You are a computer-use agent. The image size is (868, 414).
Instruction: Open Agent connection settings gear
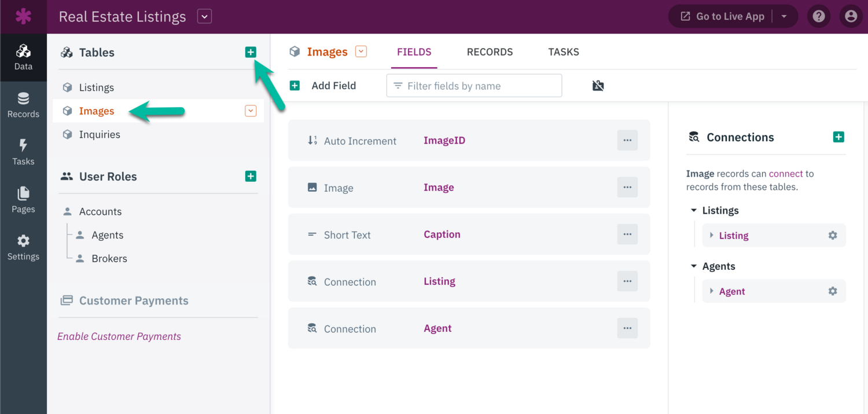point(833,291)
